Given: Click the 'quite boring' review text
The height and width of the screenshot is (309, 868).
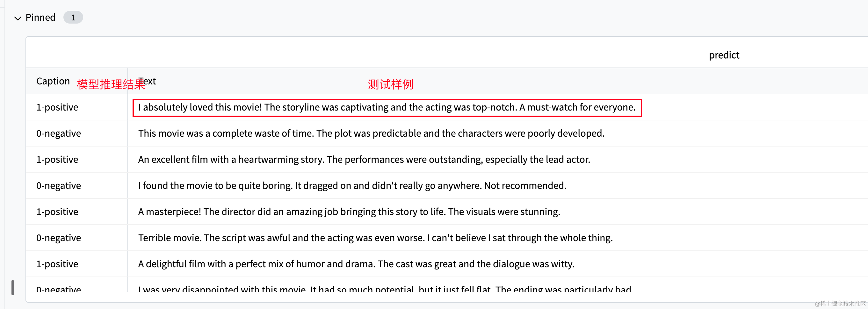Looking at the screenshot, I should (352, 185).
